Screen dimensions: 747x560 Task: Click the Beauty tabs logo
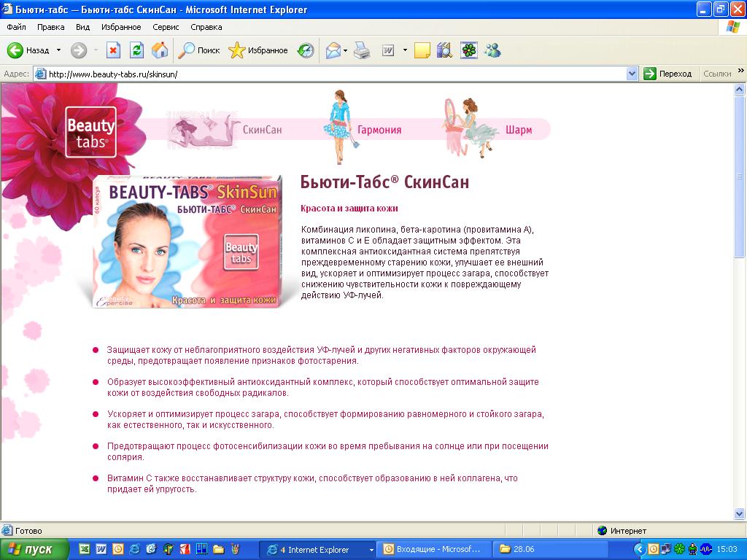[x=90, y=132]
